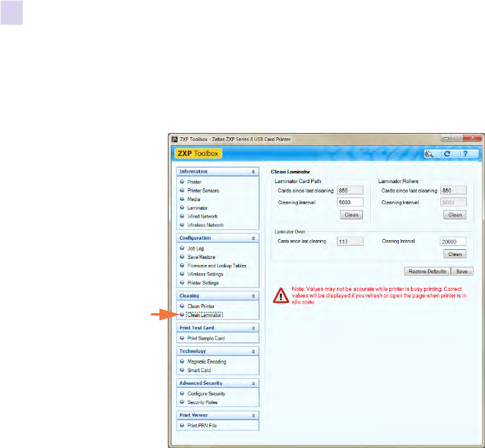485x448 pixels.
Task: Open the Configure Security page
Action: [206, 394]
